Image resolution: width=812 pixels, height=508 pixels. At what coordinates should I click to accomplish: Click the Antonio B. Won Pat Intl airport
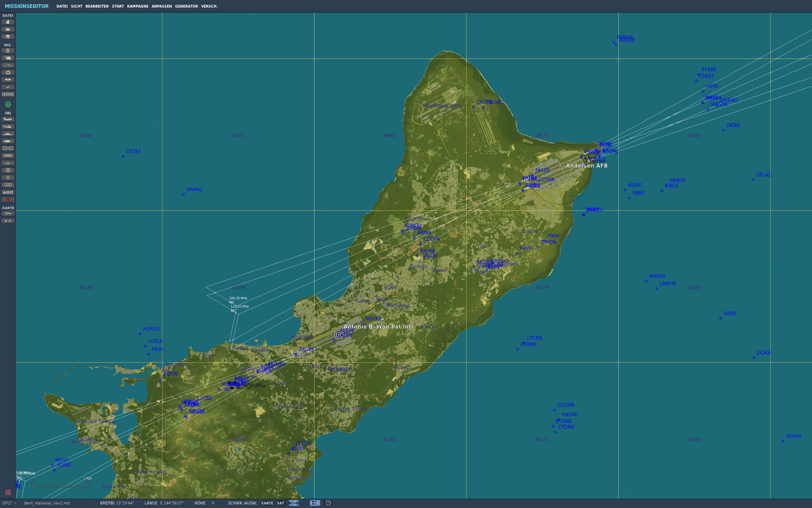378,327
